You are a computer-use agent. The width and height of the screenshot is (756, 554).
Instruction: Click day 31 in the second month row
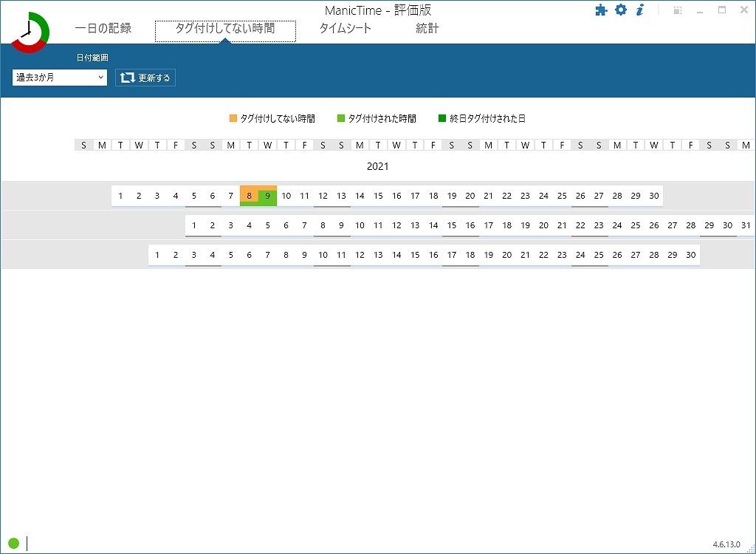click(746, 225)
